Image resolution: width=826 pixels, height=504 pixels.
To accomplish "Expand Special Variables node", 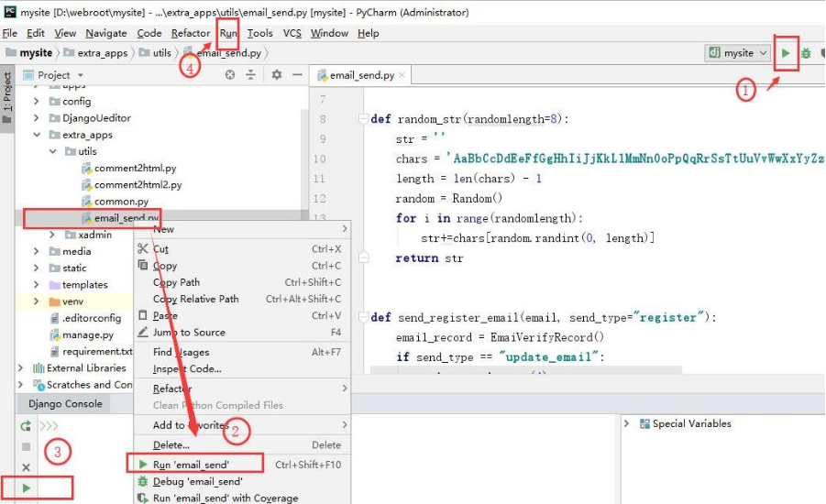I will 626,423.
